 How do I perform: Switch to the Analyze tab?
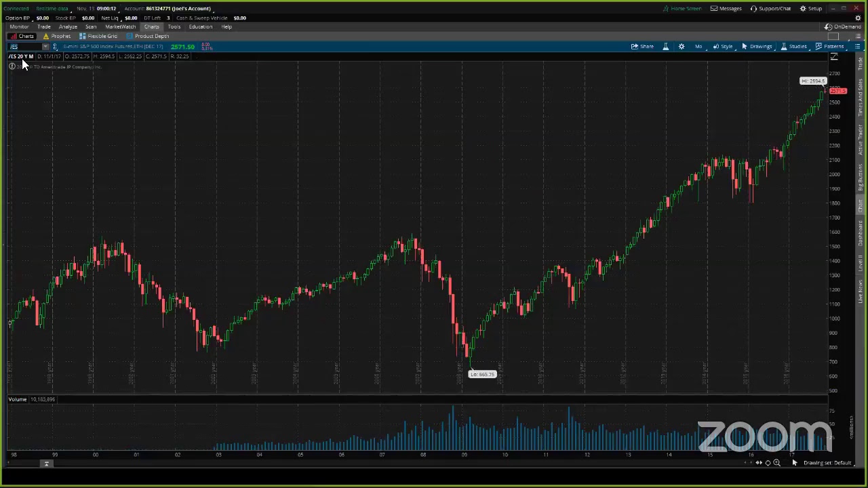point(68,26)
